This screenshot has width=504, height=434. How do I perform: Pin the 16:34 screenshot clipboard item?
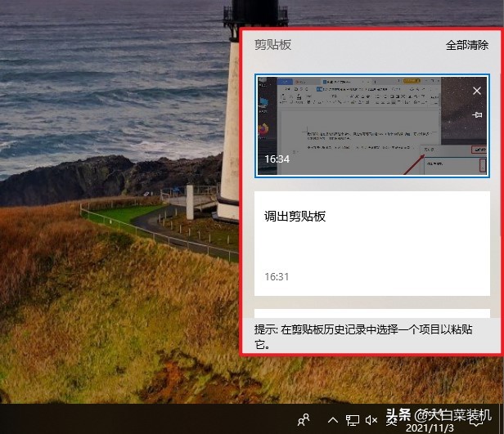tap(477, 114)
